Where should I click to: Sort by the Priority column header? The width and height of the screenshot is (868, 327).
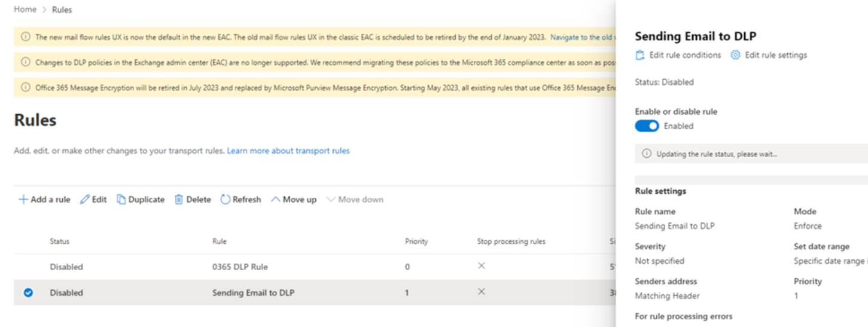[416, 242]
